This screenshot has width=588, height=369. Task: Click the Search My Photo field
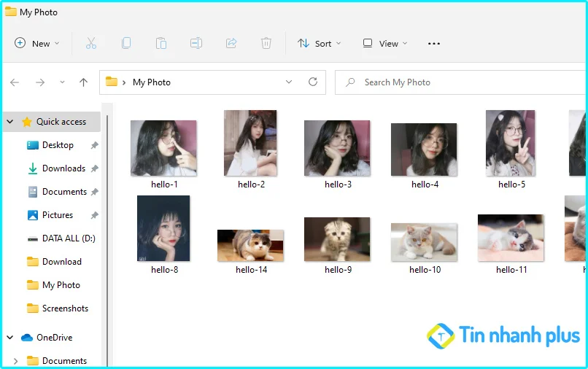(460, 82)
